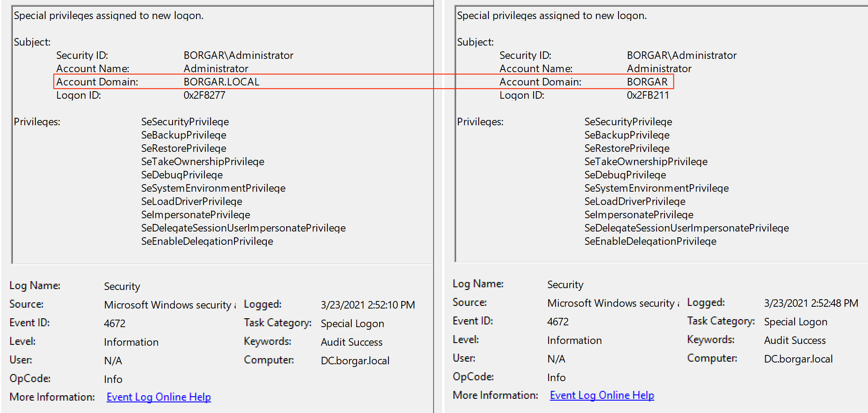Click SeDebugPrivilege in the left event
Screen dimensions: 868x413
click(x=182, y=175)
